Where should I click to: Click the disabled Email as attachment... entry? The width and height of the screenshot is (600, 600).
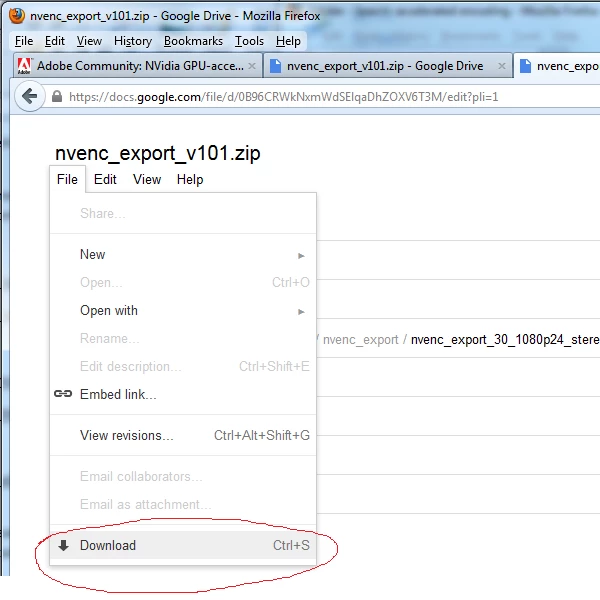pyautogui.click(x=183, y=504)
